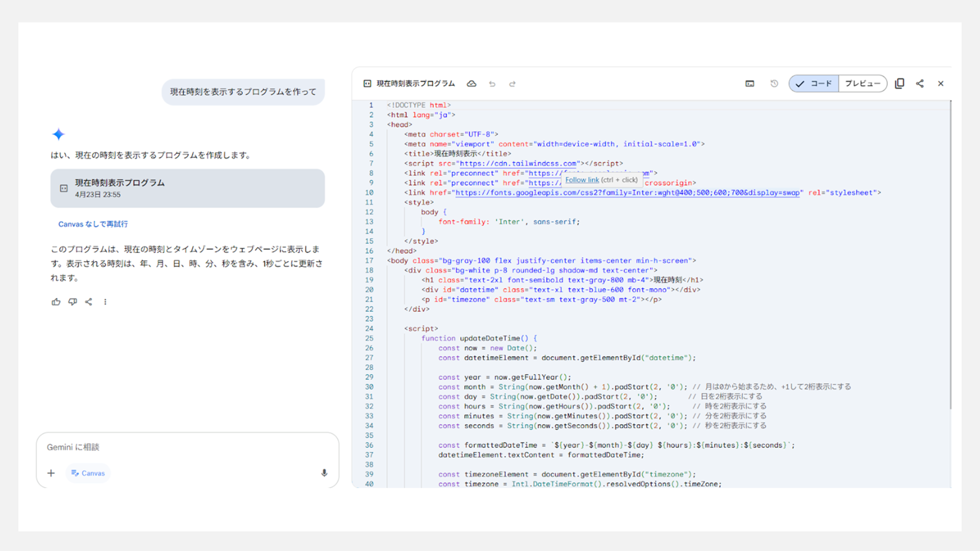Click the Gemini sparkle logo
This screenshot has height=551, width=980.
(x=58, y=134)
